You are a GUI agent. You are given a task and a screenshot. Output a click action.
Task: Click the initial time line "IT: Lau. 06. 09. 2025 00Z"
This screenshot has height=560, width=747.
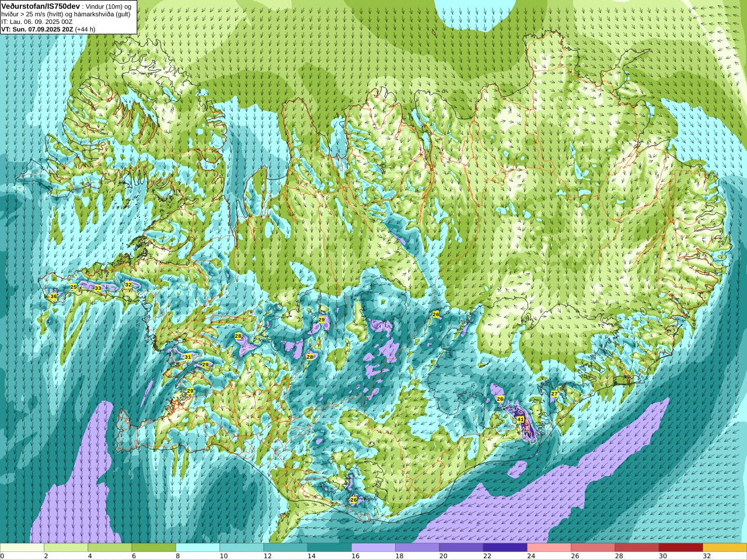pos(37,22)
